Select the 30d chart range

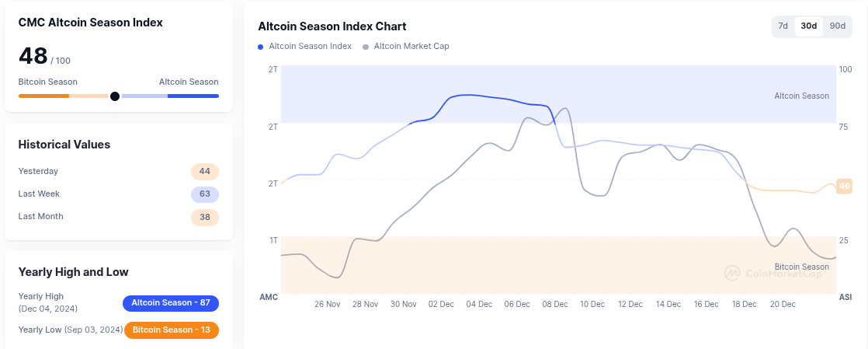point(809,26)
